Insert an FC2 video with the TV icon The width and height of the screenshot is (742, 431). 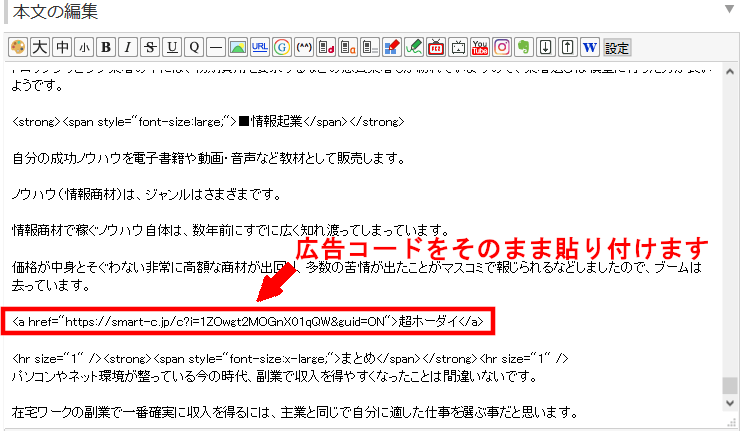pos(436,47)
